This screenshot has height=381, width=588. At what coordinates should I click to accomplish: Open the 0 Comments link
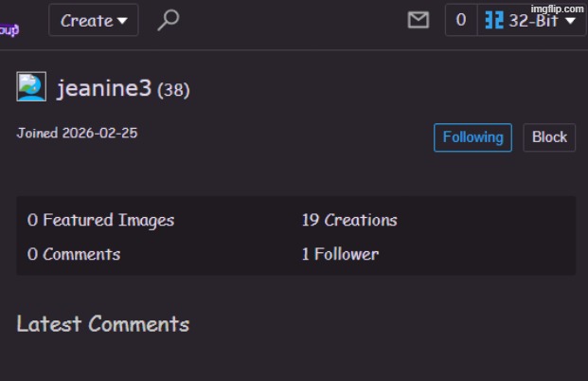[74, 254]
